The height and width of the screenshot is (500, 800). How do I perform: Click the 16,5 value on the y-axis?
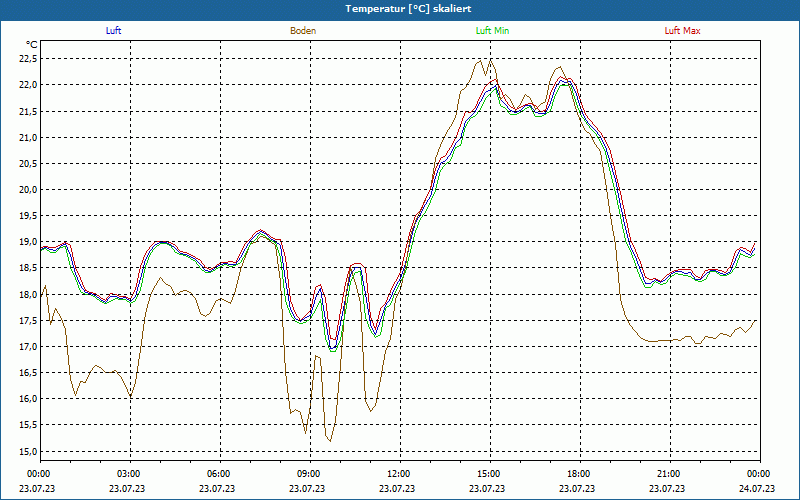(x=28, y=372)
